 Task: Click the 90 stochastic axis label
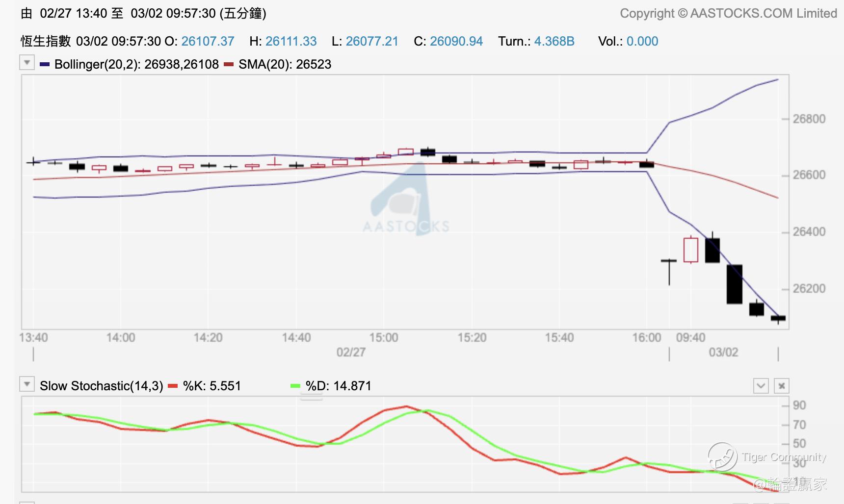click(x=799, y=405)
